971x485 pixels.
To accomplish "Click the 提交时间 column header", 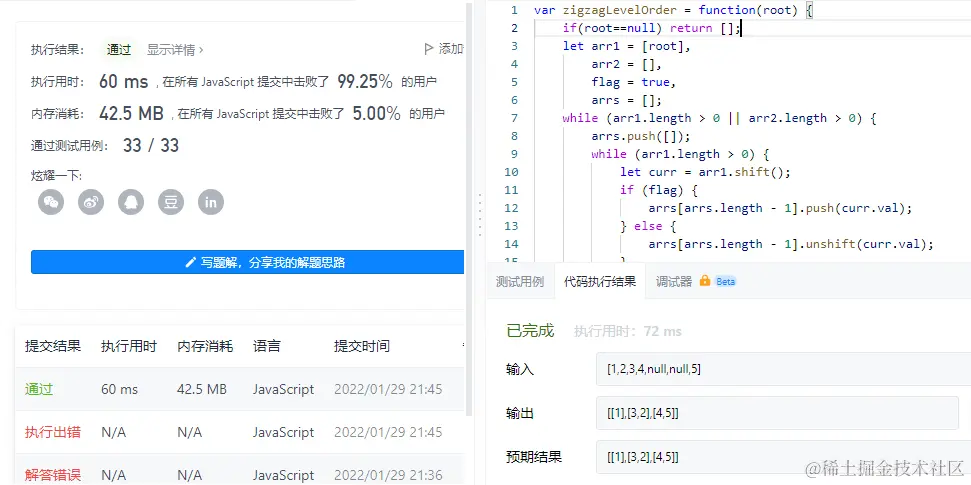I will [x=362, y=346].
